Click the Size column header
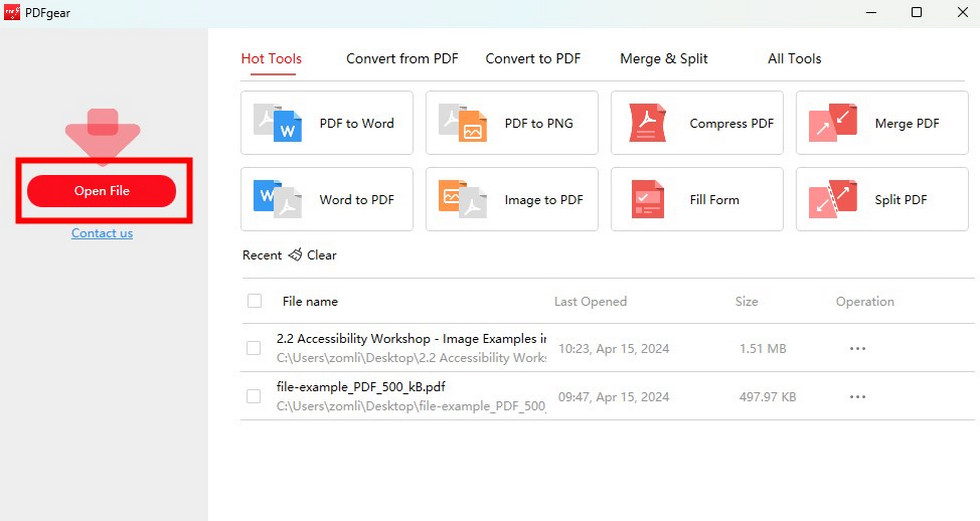This screenshot has height=521, width=980. point(746,302)
